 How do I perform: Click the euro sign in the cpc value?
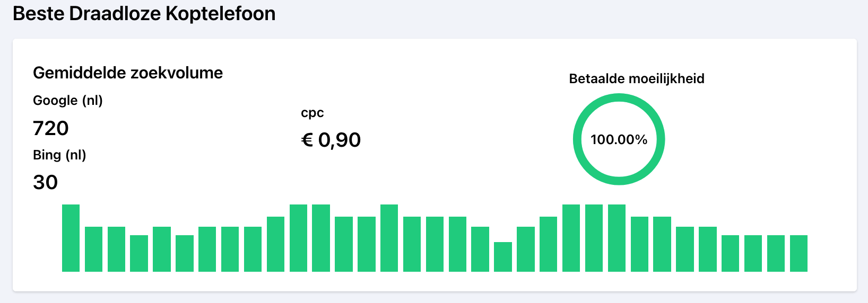click(x=307, y=140)
